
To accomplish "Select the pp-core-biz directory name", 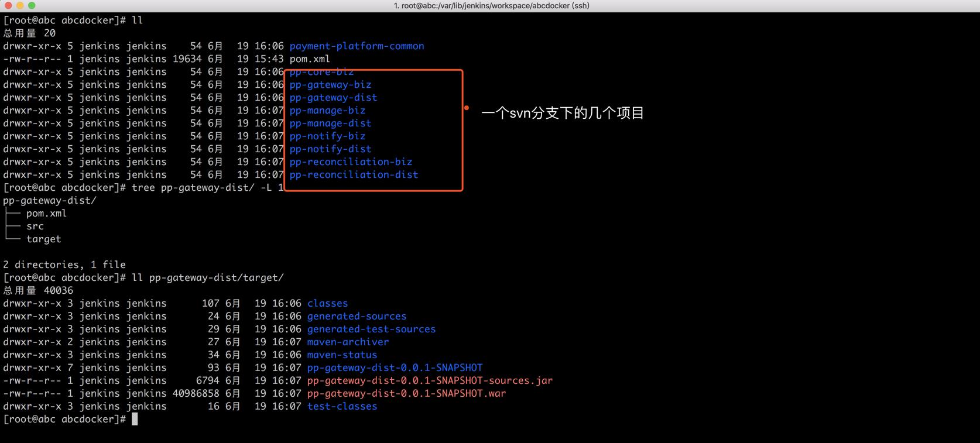I will [x=321, y=71].
